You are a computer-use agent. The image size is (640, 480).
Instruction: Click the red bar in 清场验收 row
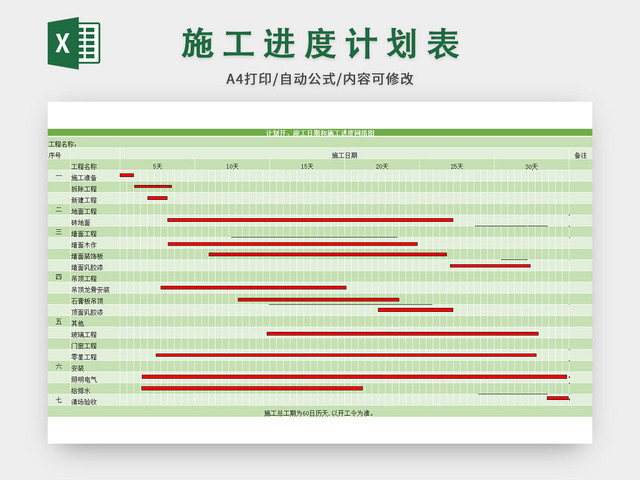pyautogui.click(x=558, y=398)
